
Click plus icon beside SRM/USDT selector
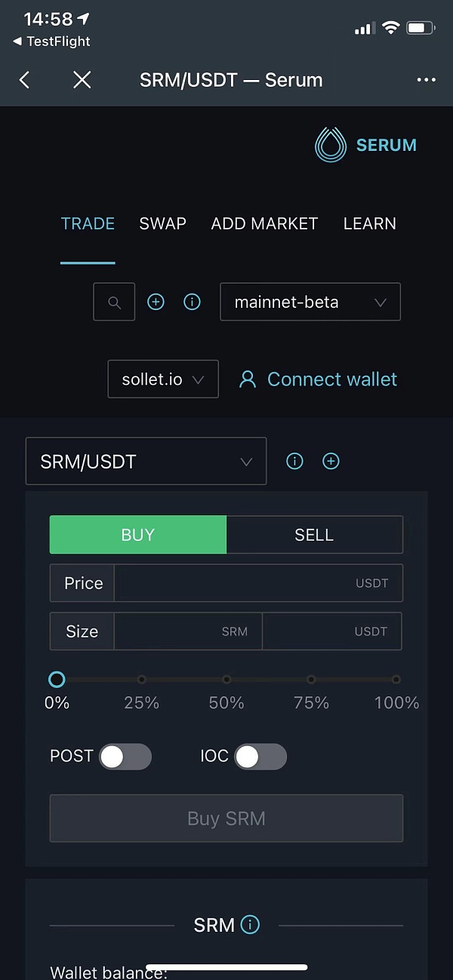click(331, 461)
